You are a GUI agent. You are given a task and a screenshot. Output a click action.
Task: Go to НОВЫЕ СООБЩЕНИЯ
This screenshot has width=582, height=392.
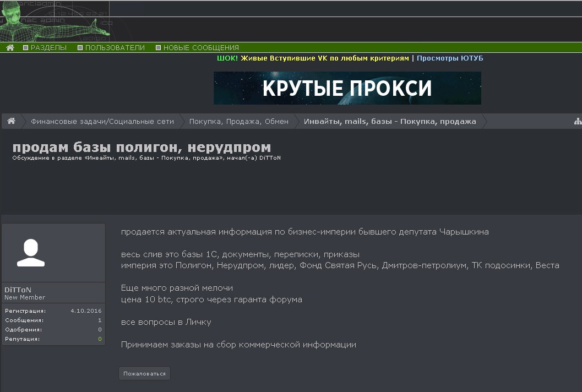[x=201, y=48]
